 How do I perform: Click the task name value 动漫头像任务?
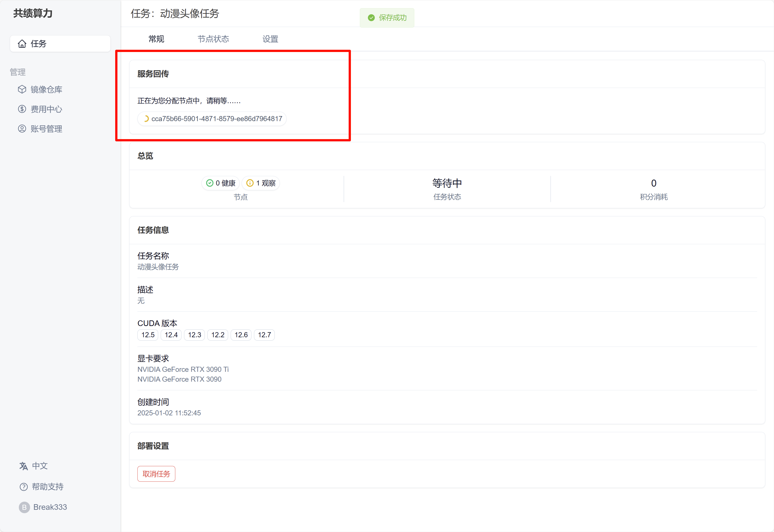[158, 267]
